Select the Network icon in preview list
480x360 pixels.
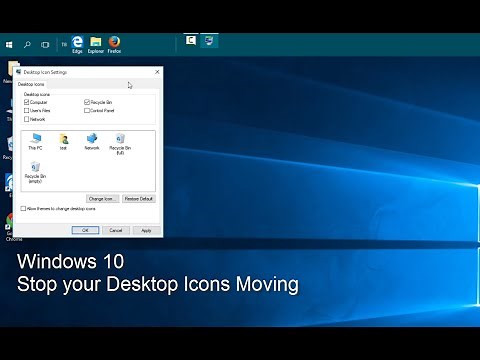point(92,141)
